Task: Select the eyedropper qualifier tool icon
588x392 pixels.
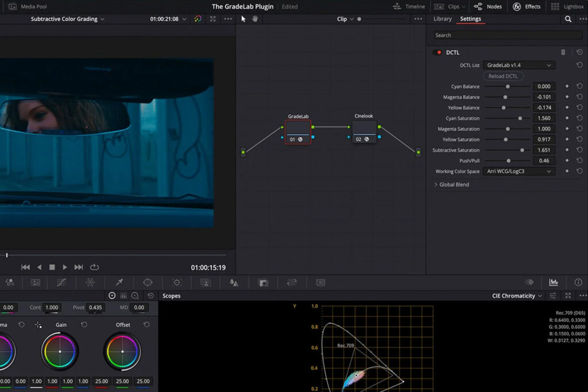Action: click(x=119, y=282)
